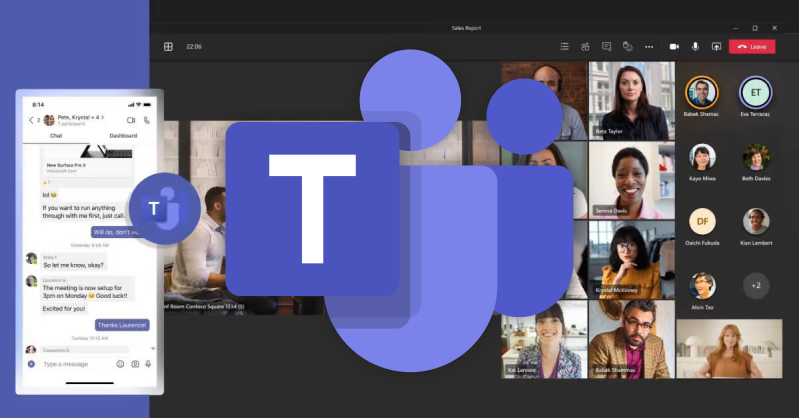Select Kayo Miwa's avatar
This screenshot has height=418, width=799.
pos(702,157)
